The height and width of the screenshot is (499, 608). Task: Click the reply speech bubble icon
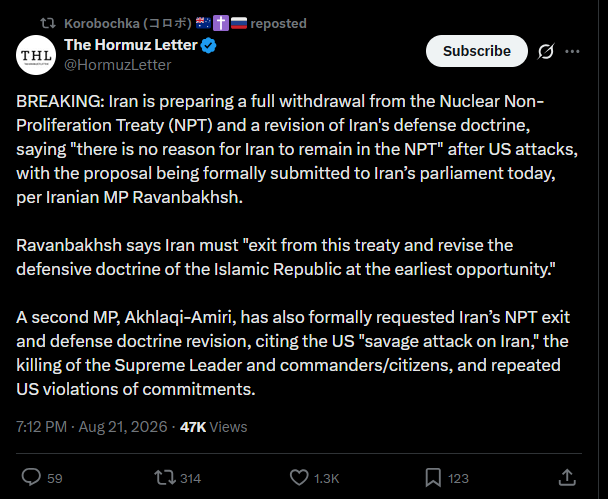coord(31,477)
